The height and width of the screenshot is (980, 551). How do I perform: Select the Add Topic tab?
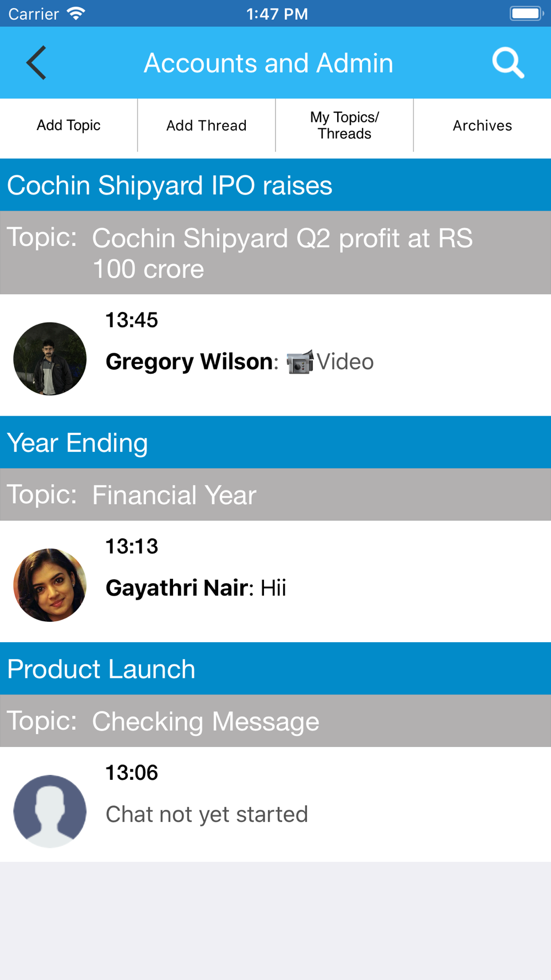68,125
